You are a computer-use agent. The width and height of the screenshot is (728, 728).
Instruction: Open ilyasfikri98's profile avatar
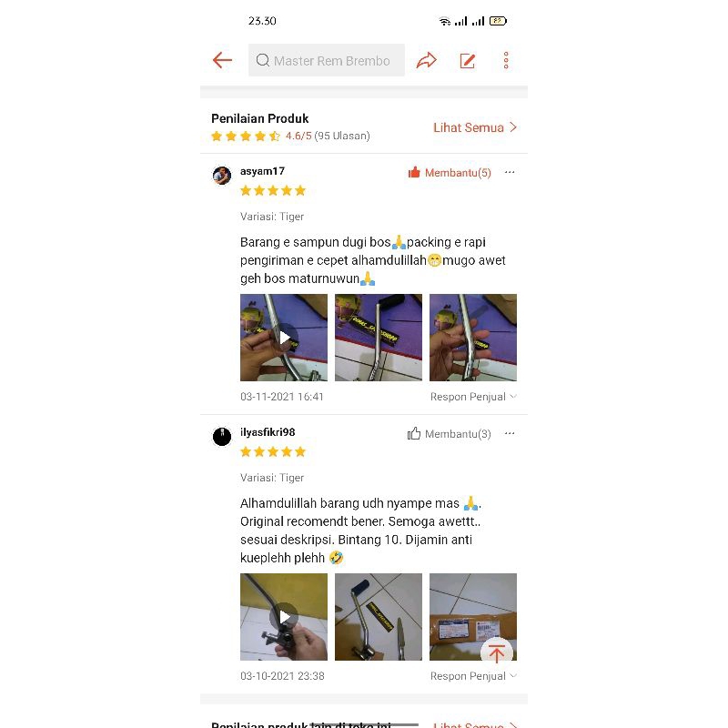[x=222, y=437]
